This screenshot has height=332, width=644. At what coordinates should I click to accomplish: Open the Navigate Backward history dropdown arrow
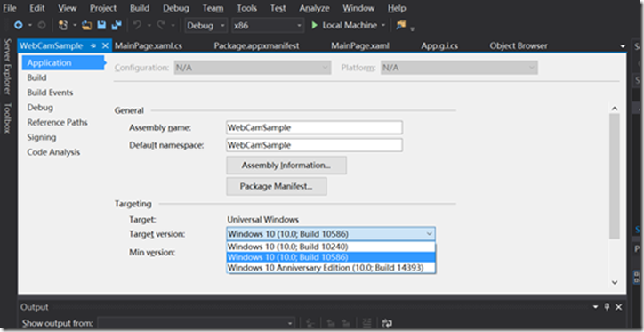click(x=30, y=26)
